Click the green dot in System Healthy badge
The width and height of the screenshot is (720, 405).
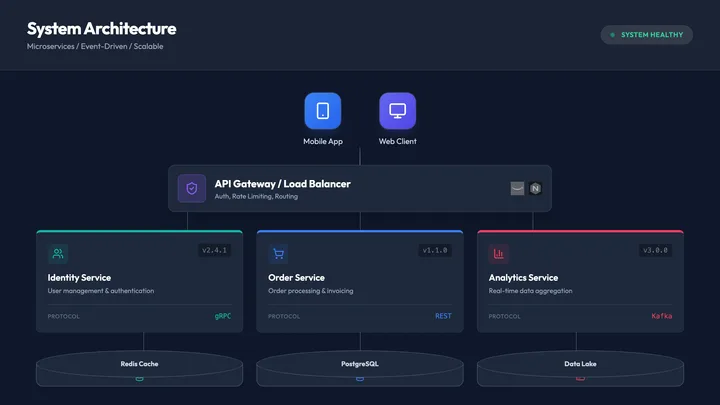click(x=613, y=35)
